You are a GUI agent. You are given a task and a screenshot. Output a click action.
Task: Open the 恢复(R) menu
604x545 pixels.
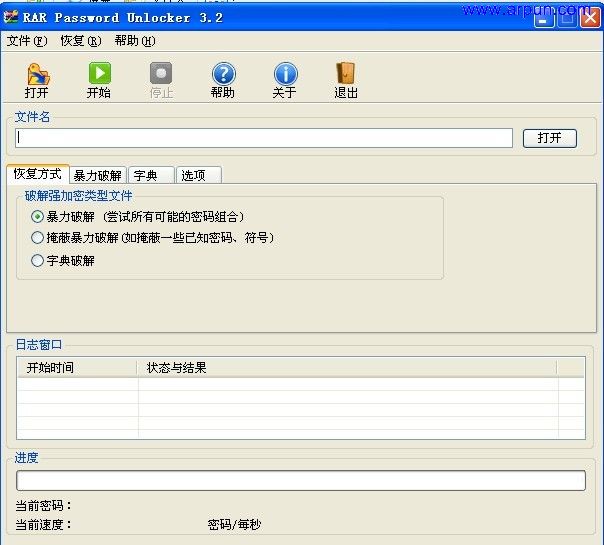pyautogui.click(x=81, y=41)
